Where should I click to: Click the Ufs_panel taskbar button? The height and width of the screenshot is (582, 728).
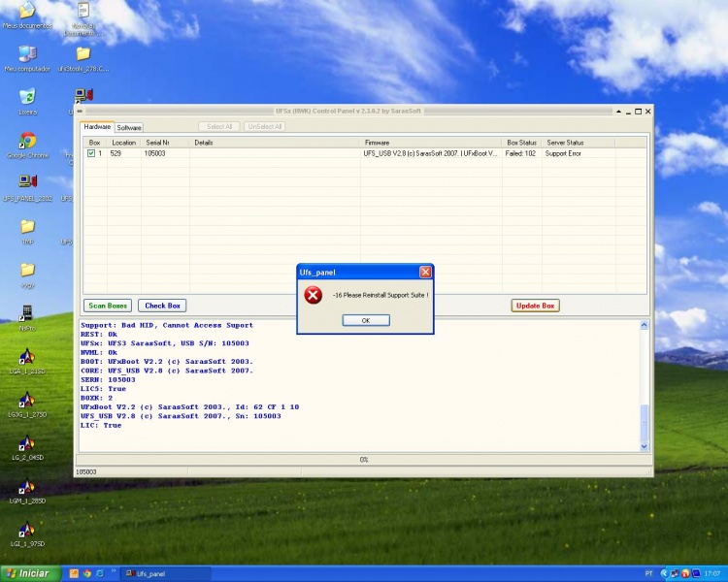[x=166, y=574]
